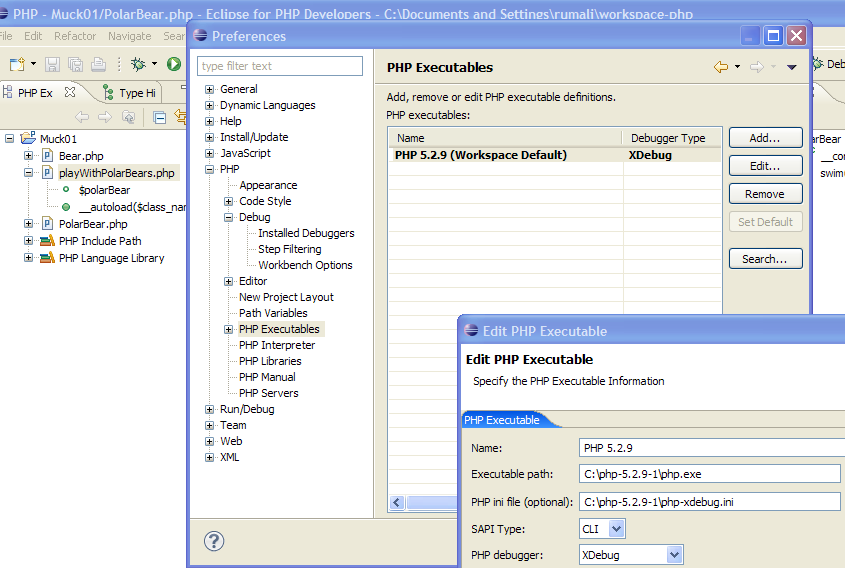Click the green Run icon
This screenshot has width=845, height=568.
[174, 64]
